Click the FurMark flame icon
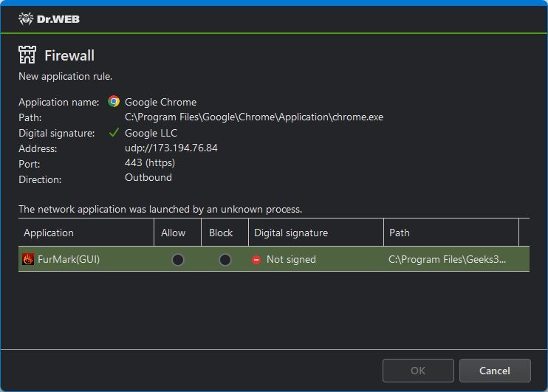 click(28, 259)
